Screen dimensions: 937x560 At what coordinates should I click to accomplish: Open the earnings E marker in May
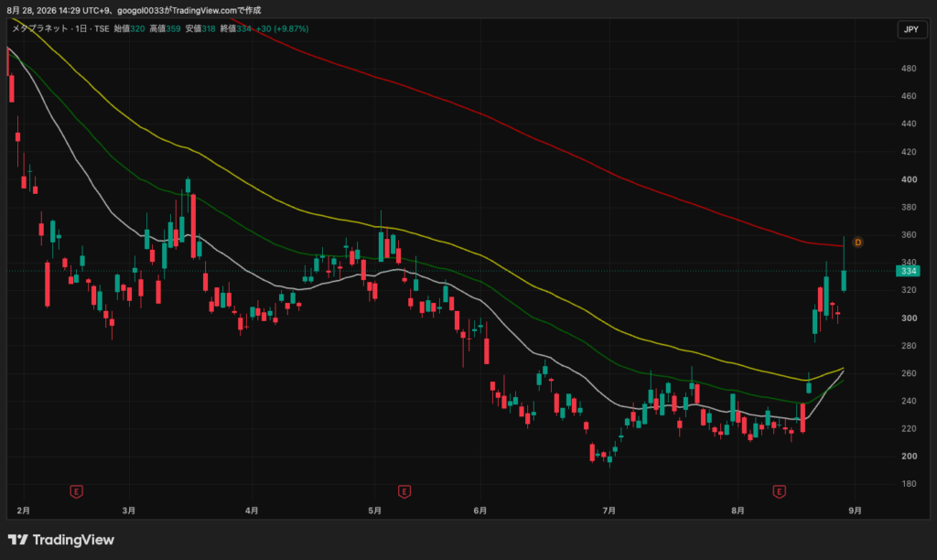click(404, 491)
